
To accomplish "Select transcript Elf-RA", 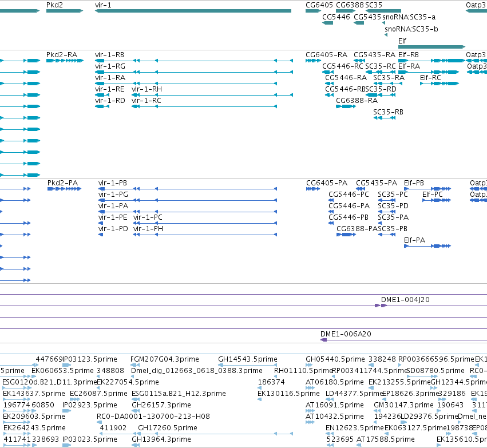I will 409,66.
